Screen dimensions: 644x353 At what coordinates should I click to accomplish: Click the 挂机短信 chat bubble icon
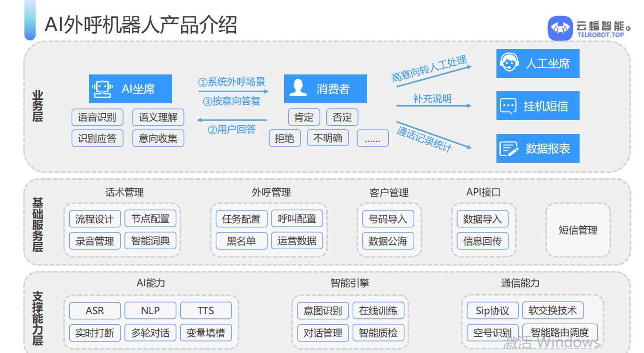coord(508,106)
